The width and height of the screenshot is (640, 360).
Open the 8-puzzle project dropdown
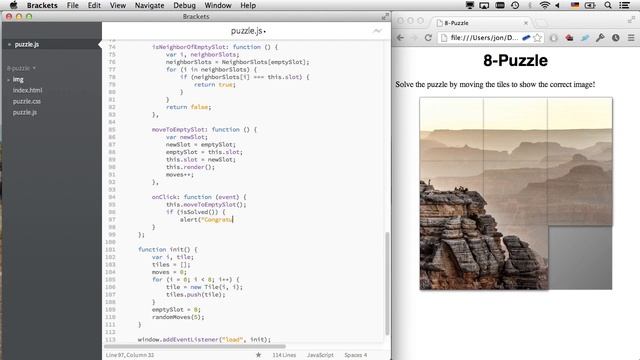(x=21, y=68)
